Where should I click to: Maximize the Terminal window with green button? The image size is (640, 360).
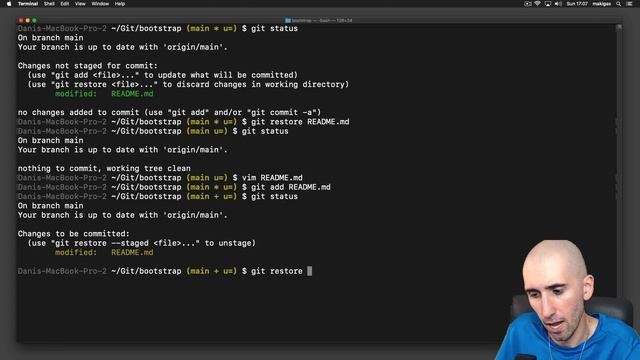(x=34, y=20)
